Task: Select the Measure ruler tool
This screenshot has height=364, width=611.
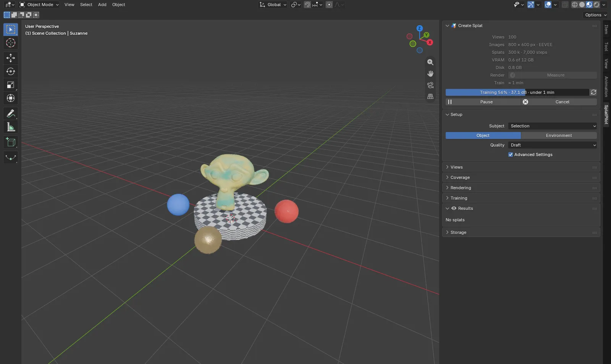Action: pyautogui.click(x=11, y=127)
